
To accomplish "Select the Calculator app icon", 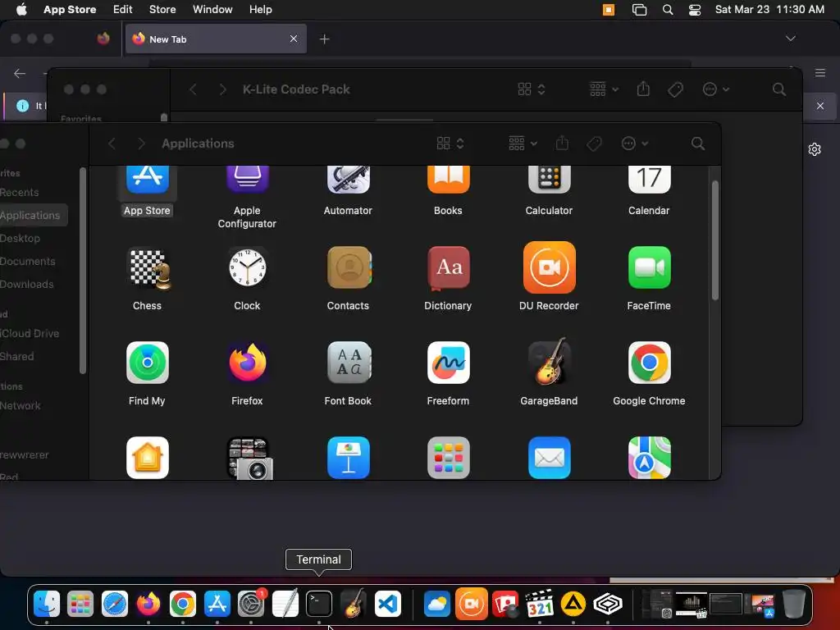I will pos(549,180).
